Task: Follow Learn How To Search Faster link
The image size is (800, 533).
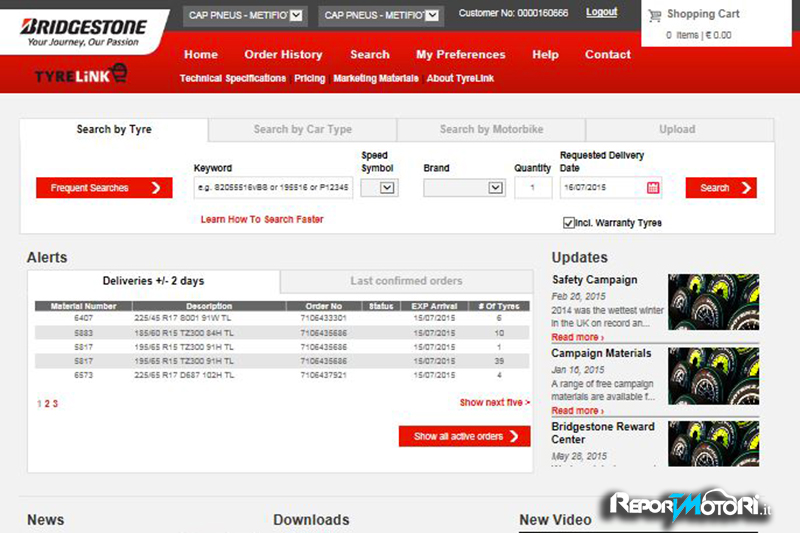Action: click(262, 219)
